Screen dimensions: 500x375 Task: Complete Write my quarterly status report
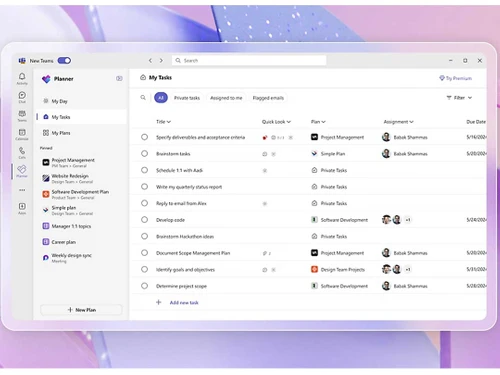(144, 187)
